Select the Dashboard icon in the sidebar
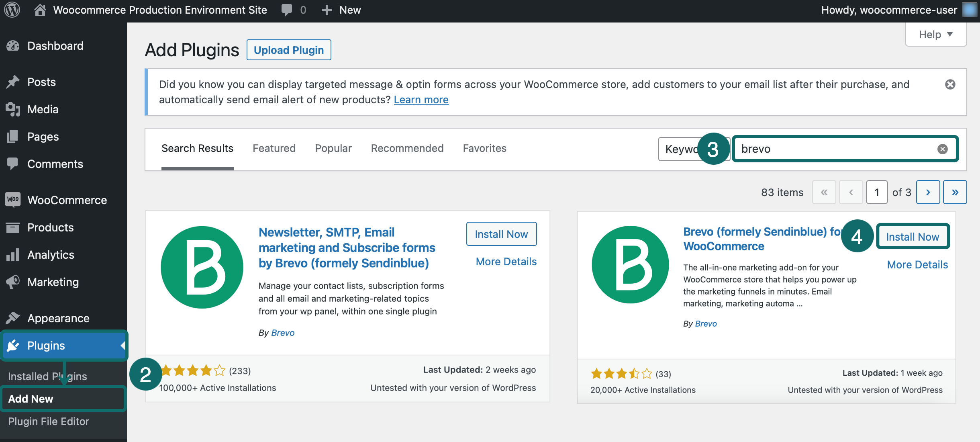980x442 pixels. tap(12, 45)
